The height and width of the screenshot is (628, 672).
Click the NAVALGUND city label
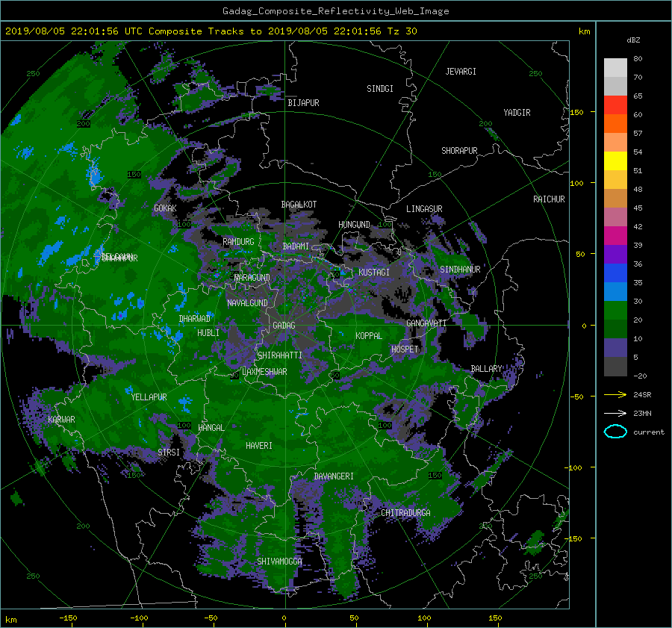[247, 302]
